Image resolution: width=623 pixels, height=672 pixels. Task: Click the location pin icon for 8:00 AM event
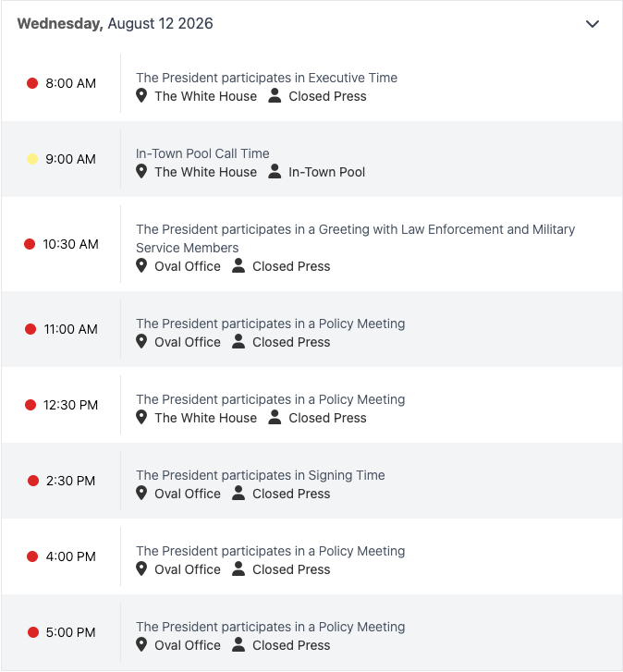click(x=141, y=95)
